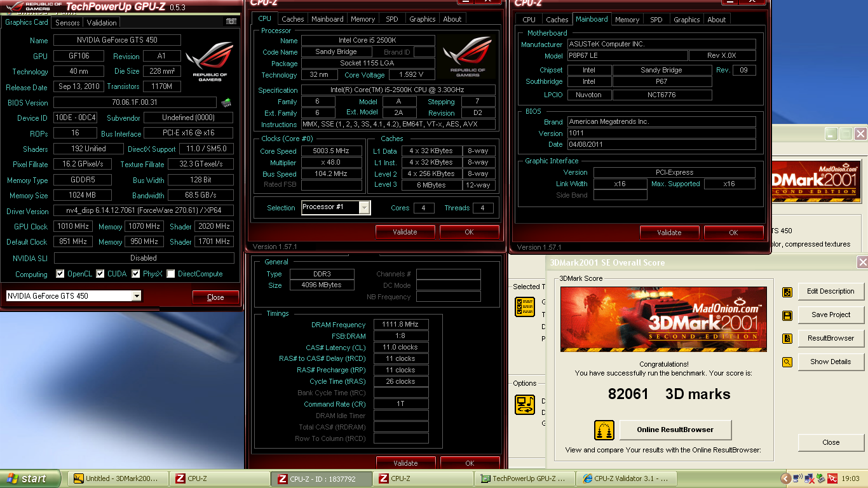The height and width of the screenshot is (488, 868).
Task: Click the ROG logo in CPU-Z CPU window
Action: point(468,57)
